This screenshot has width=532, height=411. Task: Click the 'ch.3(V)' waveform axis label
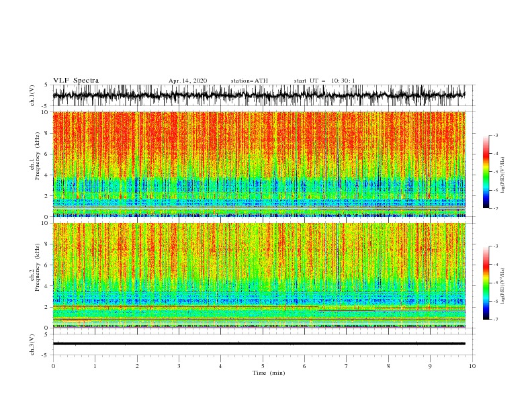32,345
